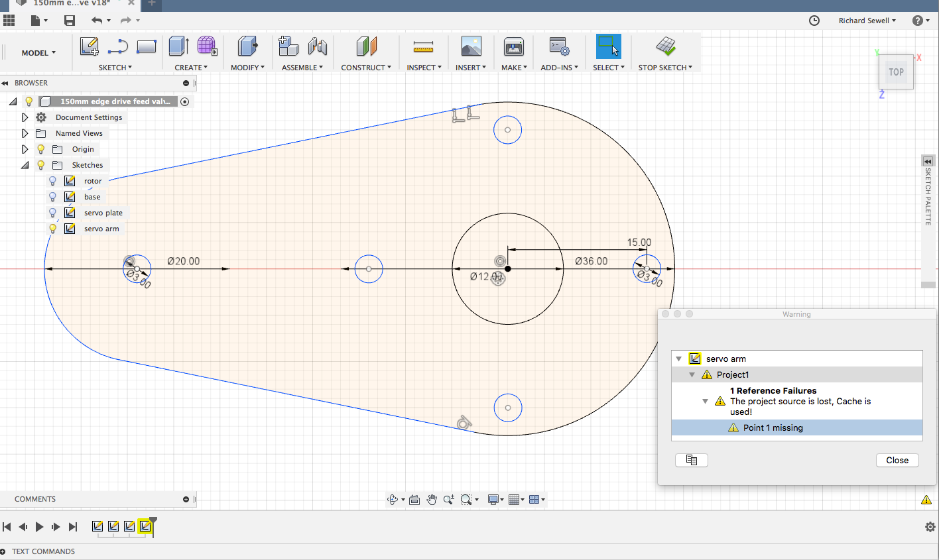The width and height of the screenshot is (939, 560).
Task: Open the ASSEMBLE menu
Action: (x=302, y=68)
